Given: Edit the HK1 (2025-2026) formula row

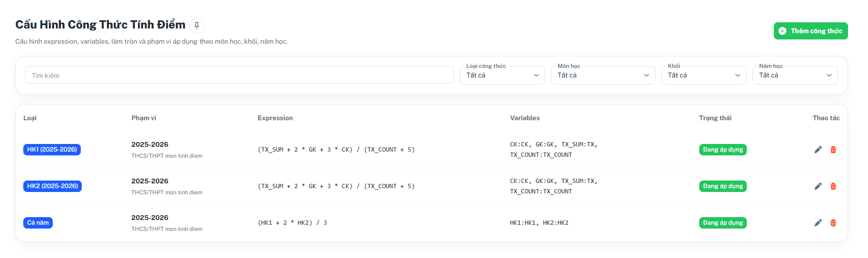Looking at the screenshot, I should coord(818,150).
